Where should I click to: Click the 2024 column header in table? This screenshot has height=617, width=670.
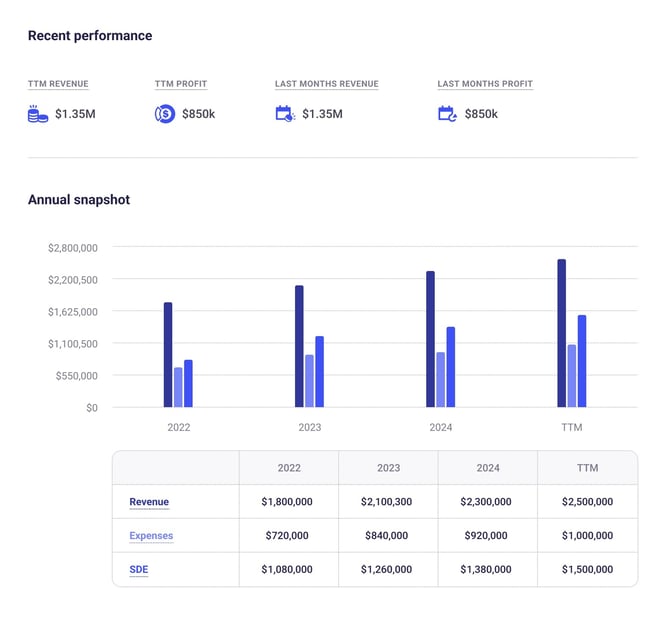point(487,468)
